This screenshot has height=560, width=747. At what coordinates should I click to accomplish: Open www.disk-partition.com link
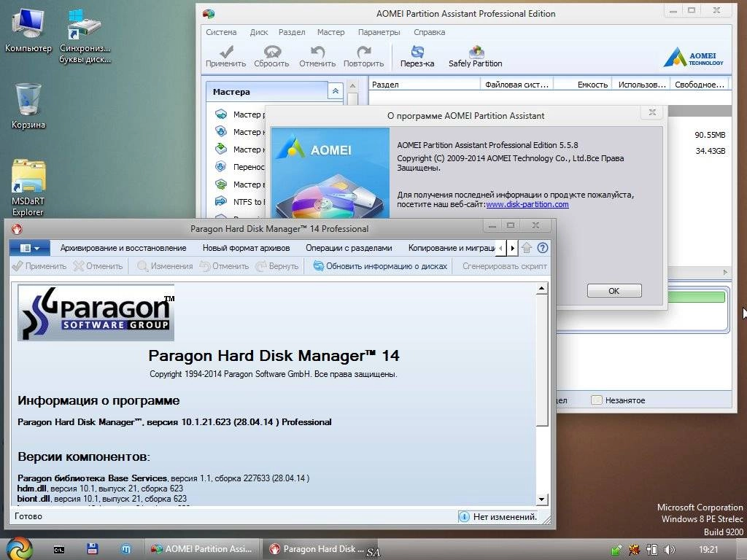pos(527,204)
